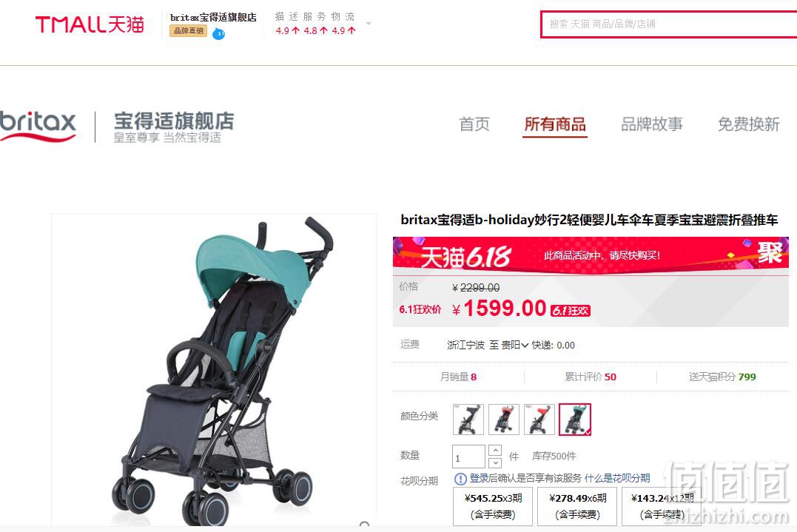Screen dimensions: 797x532
Task: Open the 贵阳 shipping destination dropdown
Action: (x=515, y=345)
